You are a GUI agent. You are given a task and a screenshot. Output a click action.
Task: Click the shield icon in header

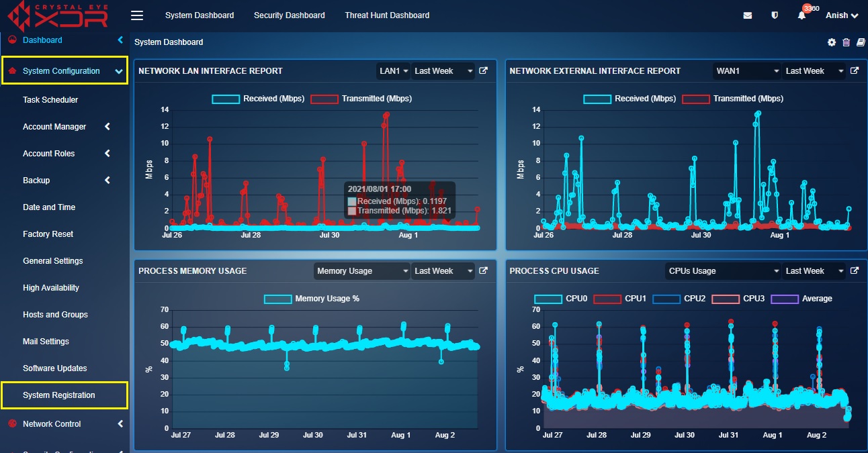point(775,15)
